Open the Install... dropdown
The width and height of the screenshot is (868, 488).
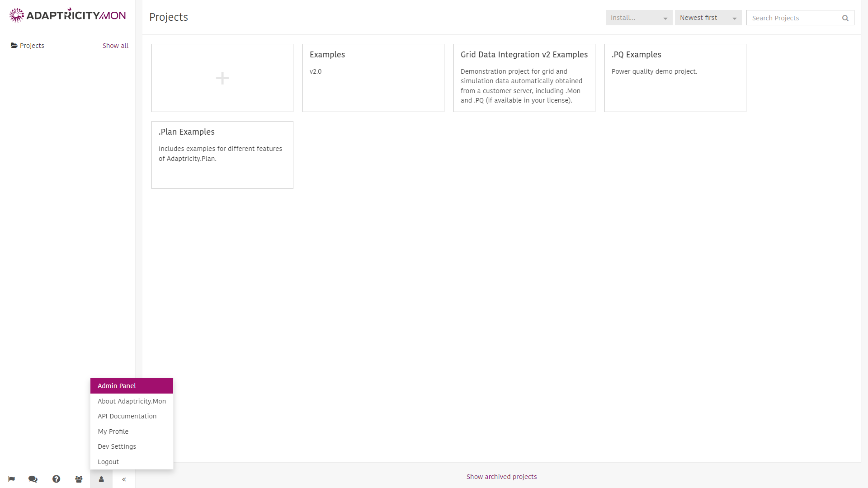639,18
